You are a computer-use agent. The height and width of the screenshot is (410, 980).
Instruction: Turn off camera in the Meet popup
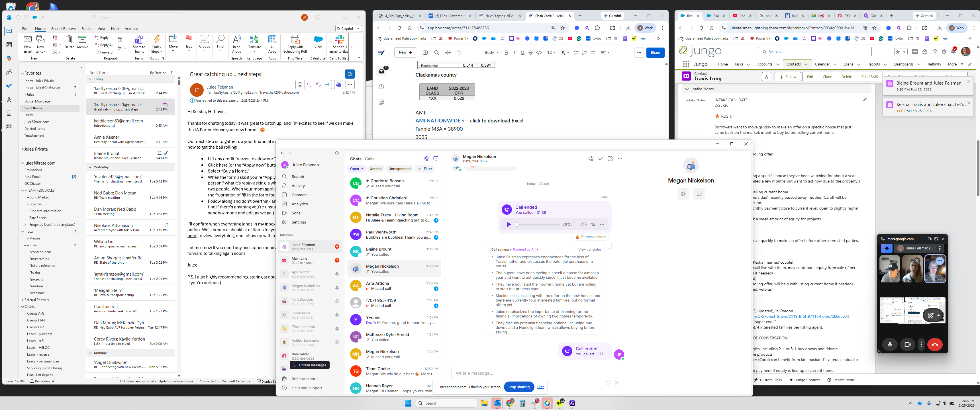coord(907,345)
